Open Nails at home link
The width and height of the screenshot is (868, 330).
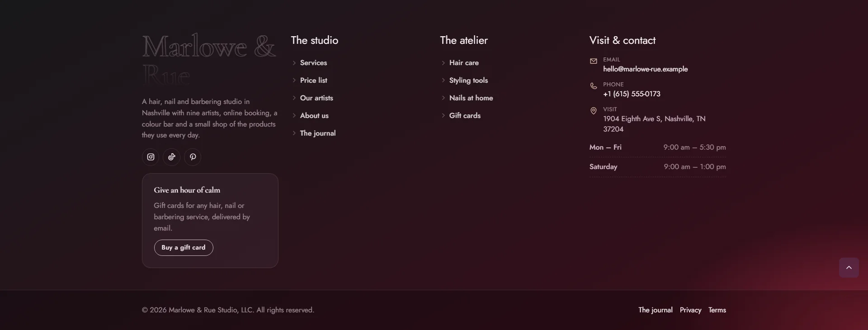pyautogui.click(x=471, y=98)
